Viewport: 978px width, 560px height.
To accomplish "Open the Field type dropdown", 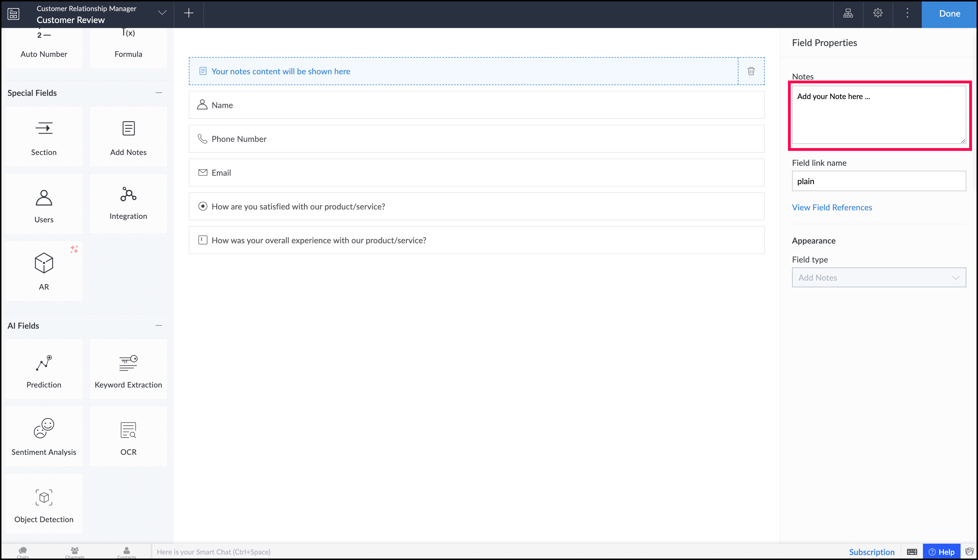I will pos(878,277).
